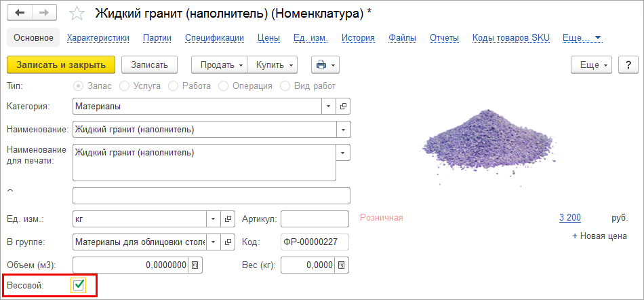This screenshot has width=644, height=300.
Task: Expand the Категория dropdown list
Action: (329, 107)
